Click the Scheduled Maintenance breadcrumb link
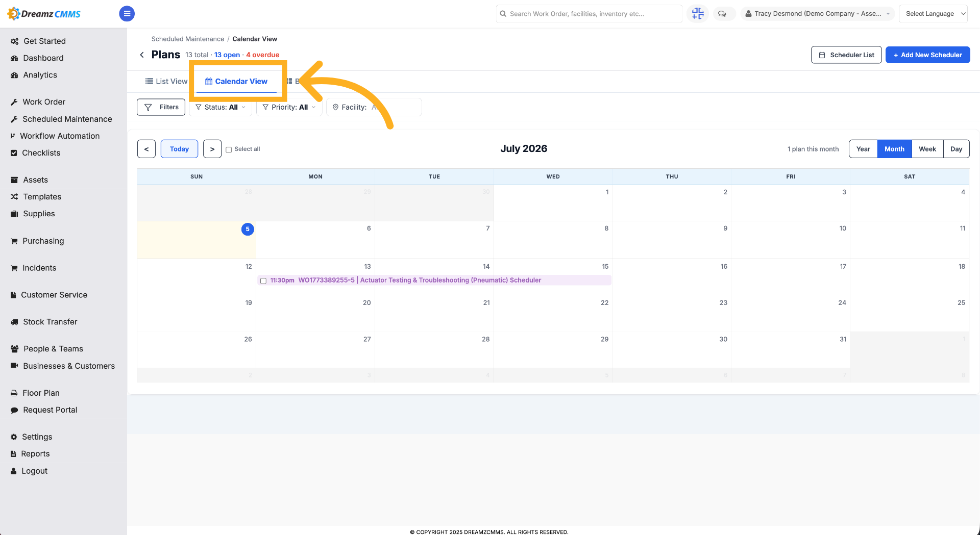The image size is (980, 535). [188, 39]
